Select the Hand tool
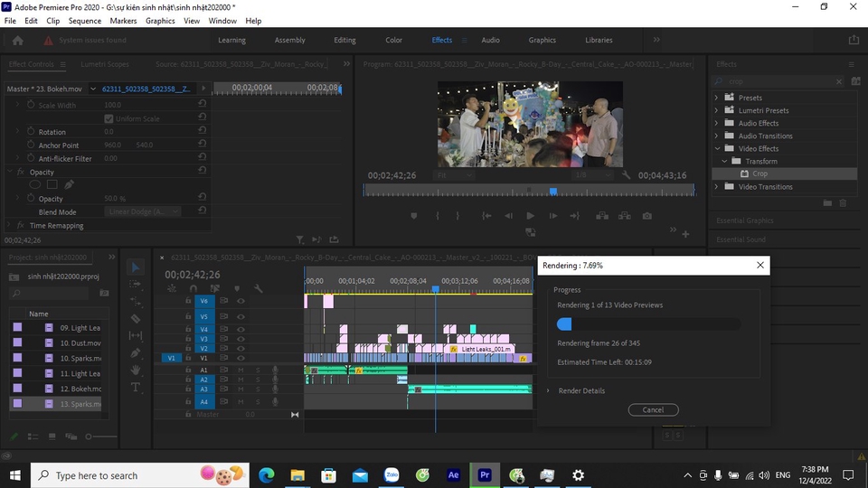Viewport: 868px width, 488px height. coord(136,370)
